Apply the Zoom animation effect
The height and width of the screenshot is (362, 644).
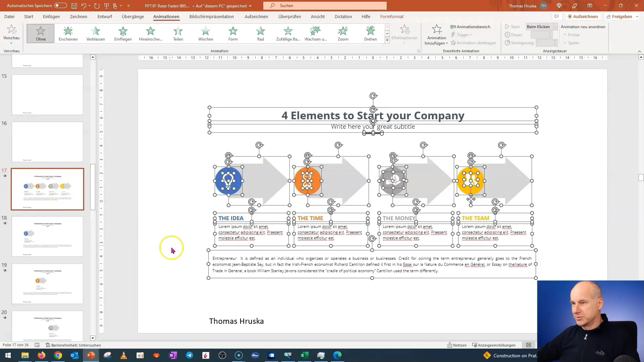343,34
